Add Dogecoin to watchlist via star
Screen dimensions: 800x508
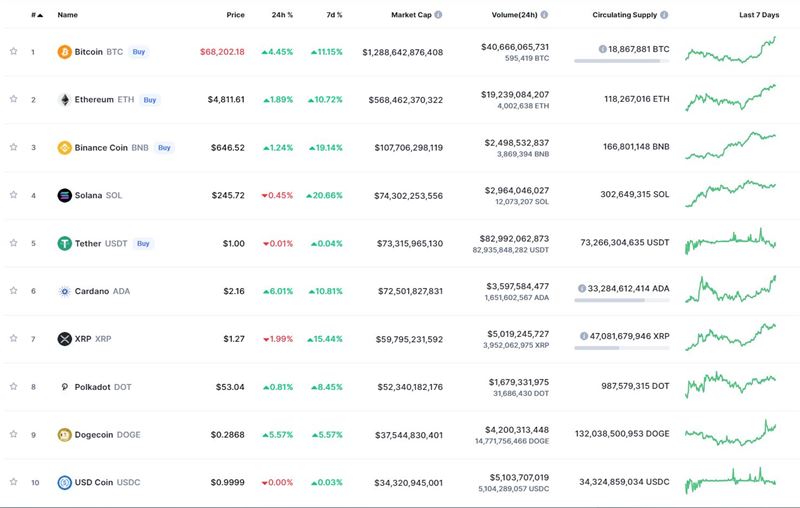(x=14, y=434)
